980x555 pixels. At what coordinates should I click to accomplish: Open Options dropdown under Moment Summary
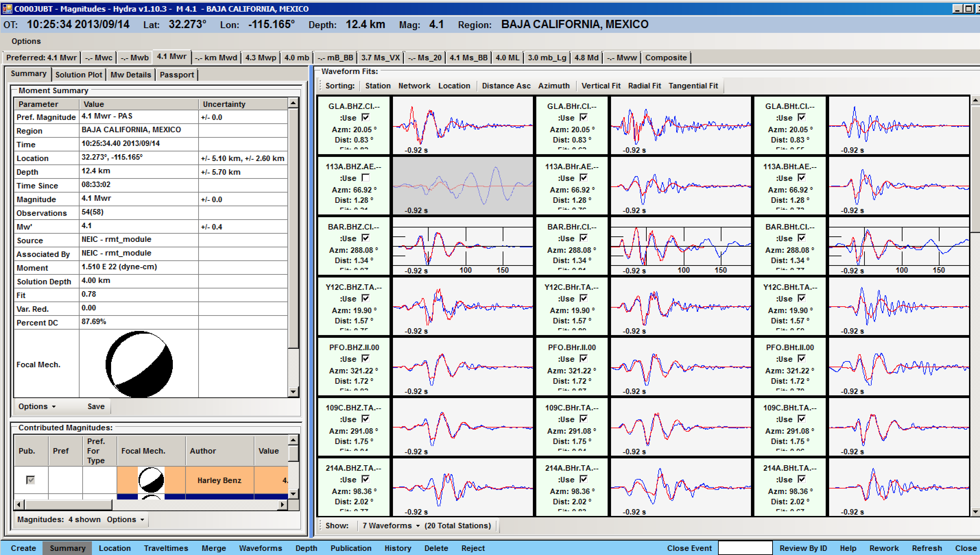point(37,406)
